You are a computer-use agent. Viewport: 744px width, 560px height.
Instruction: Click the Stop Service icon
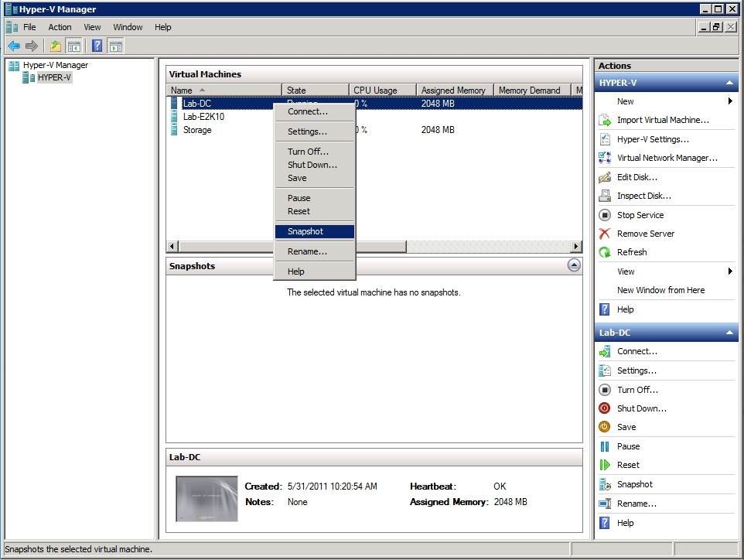[x=605, y=215]
